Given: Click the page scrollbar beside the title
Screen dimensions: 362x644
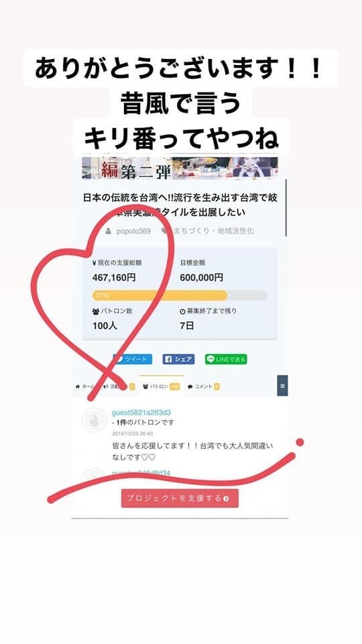Looking at the screenshot, I should pyautogui.click(x=286, y=208).
